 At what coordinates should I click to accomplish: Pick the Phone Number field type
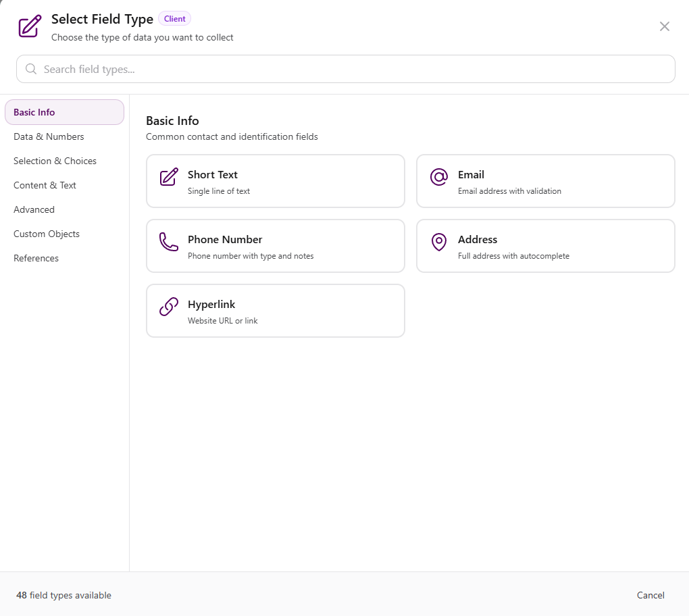pyautogui.click(x=276, y=246)
